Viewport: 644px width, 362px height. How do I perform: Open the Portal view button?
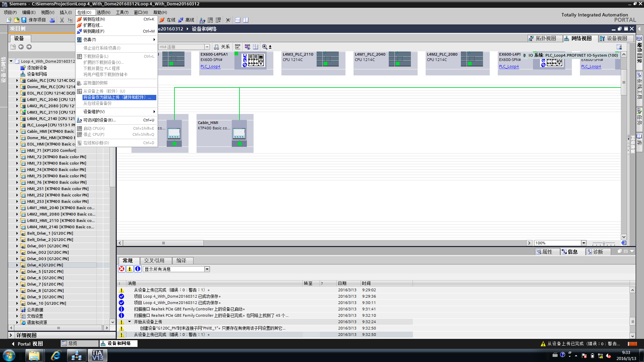(28, 344)
